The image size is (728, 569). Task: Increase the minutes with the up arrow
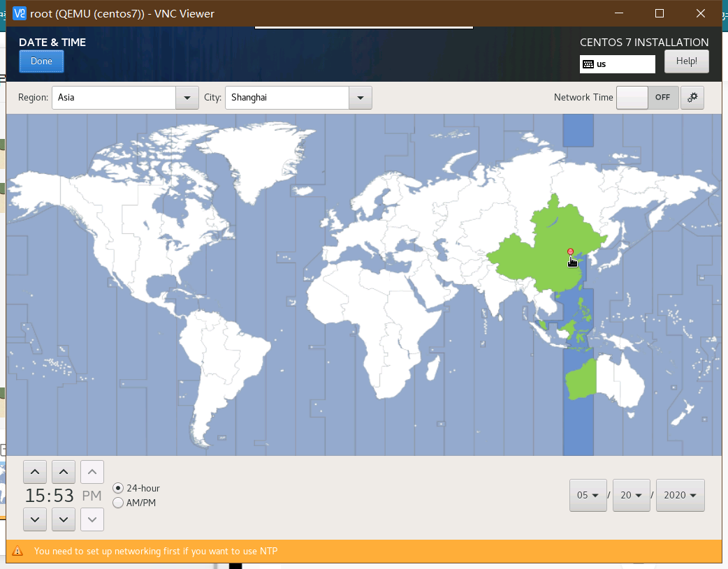[x=64, y=473]
